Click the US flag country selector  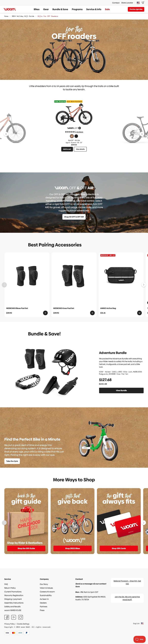(138, 3)
